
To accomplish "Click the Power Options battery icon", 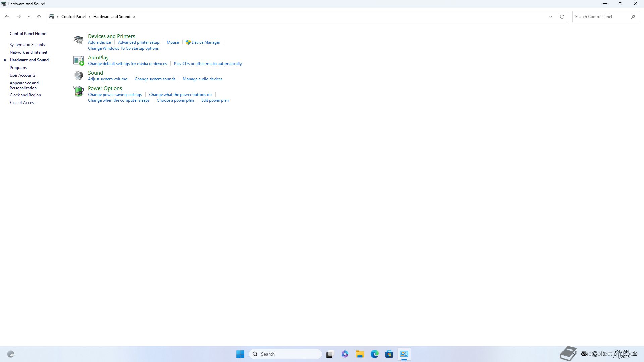I will pos(78,91).
